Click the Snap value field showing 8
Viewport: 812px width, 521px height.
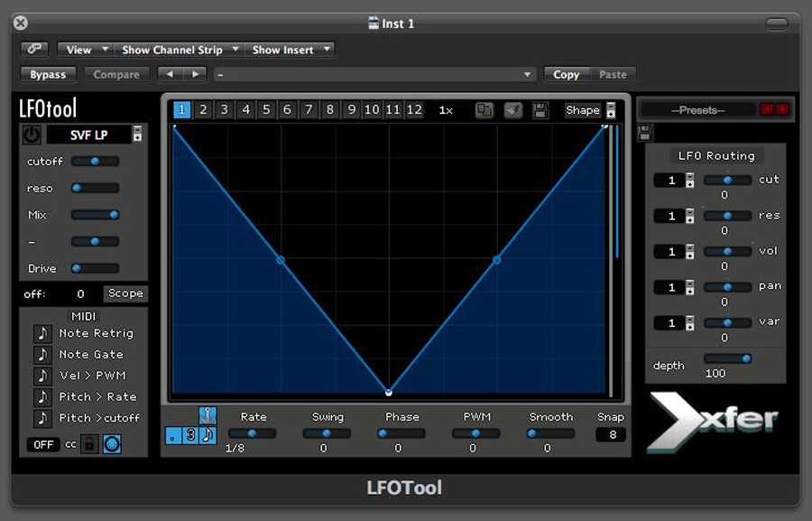click(611, 434)
